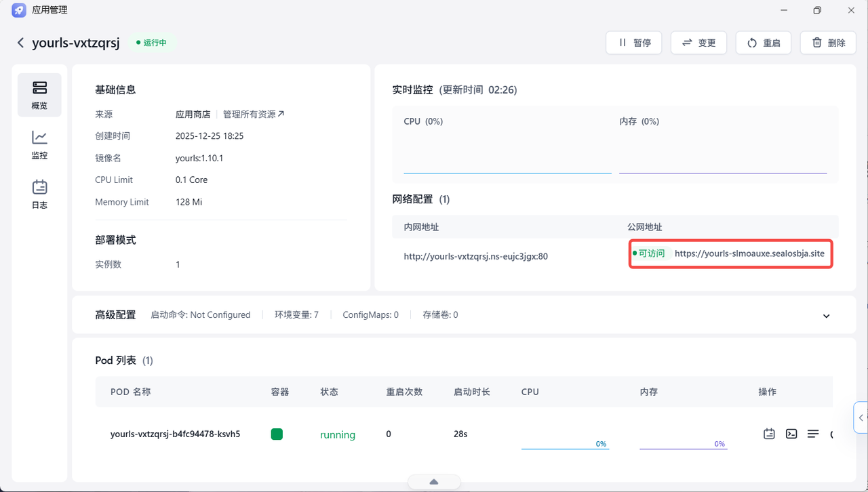Expand the right side panel chevron handle

(861, 417)
